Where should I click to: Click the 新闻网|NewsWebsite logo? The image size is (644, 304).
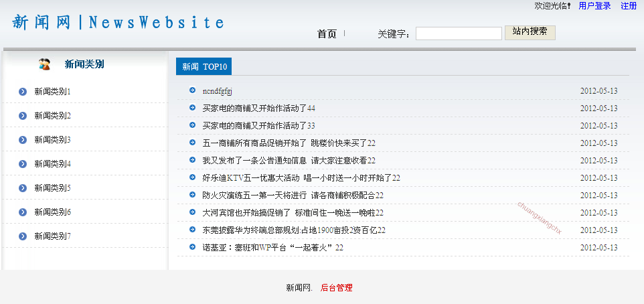[118, 22]
